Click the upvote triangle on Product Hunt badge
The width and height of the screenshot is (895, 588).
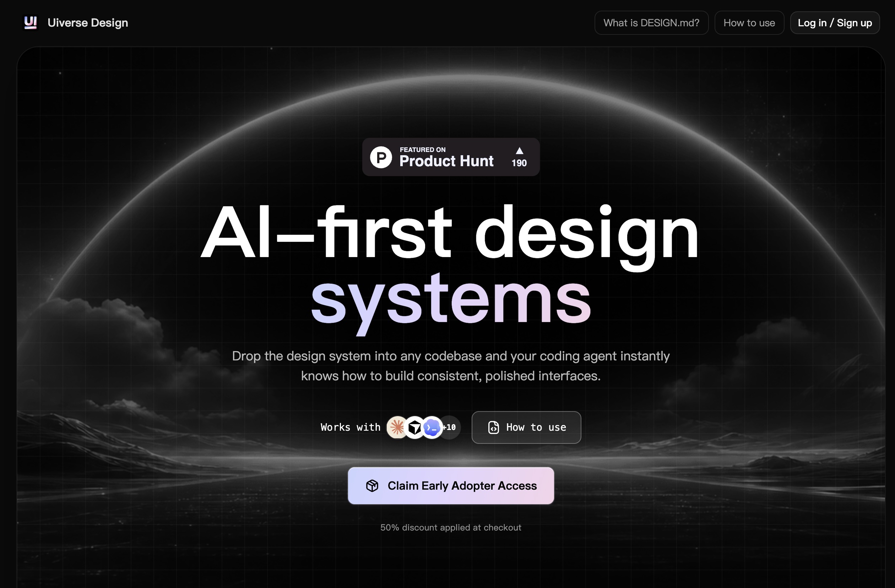(x=519, y=151)
